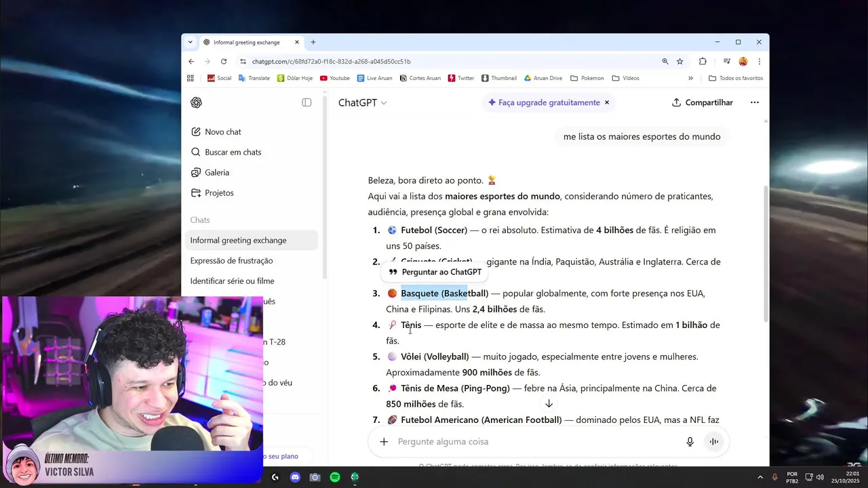Go back with the browser back arrow

(191, 61)
